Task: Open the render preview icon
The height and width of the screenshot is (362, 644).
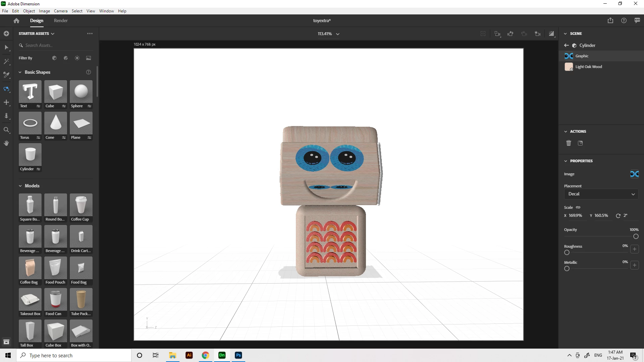Action: (x=551, y=34)
